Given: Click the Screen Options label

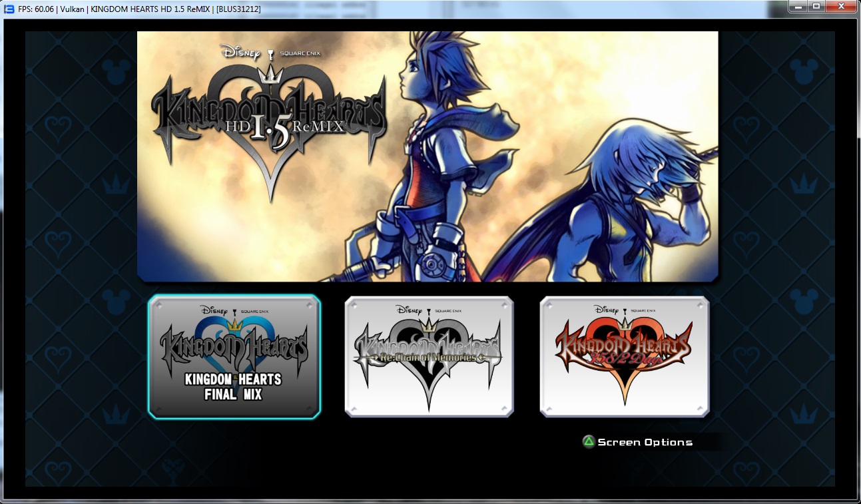Looking at the screenshot, I should point(645,442).
